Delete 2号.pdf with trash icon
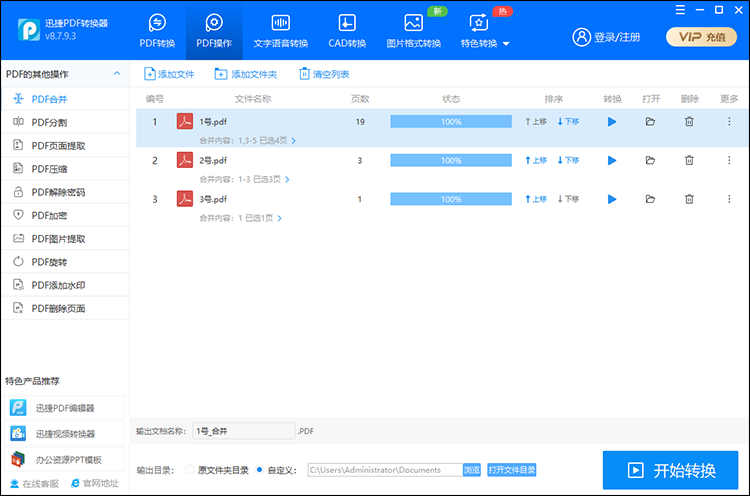Viewport: 750px width, 496px height. [689, 160]
